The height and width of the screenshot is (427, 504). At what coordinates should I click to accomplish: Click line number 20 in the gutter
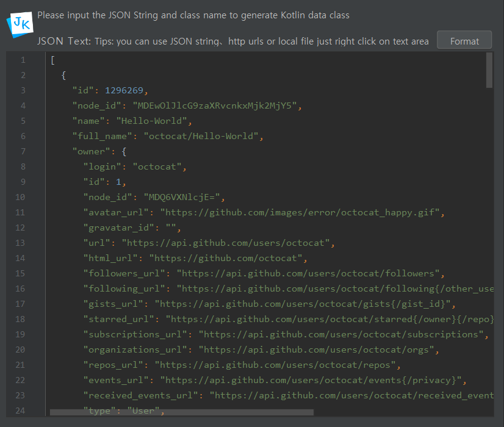20,350
